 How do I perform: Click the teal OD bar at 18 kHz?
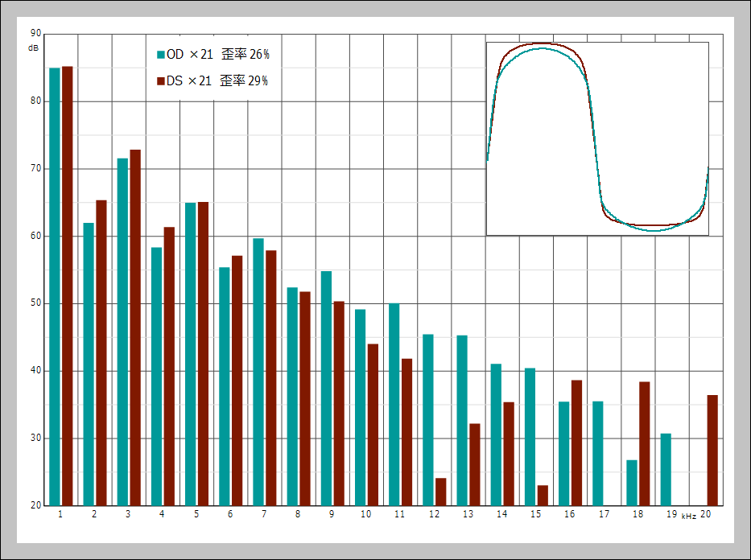point(632,483)
